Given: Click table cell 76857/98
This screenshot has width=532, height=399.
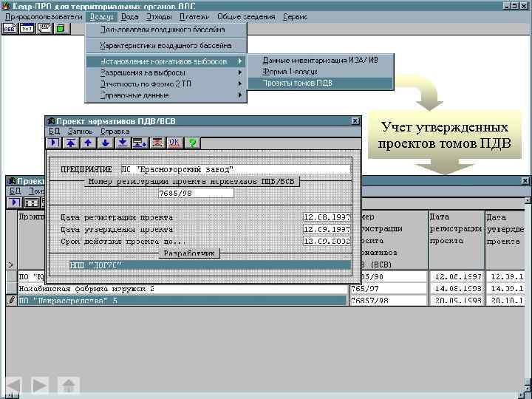Looking at the screenshot, I should pyautogui.click(x=389, y=301).
